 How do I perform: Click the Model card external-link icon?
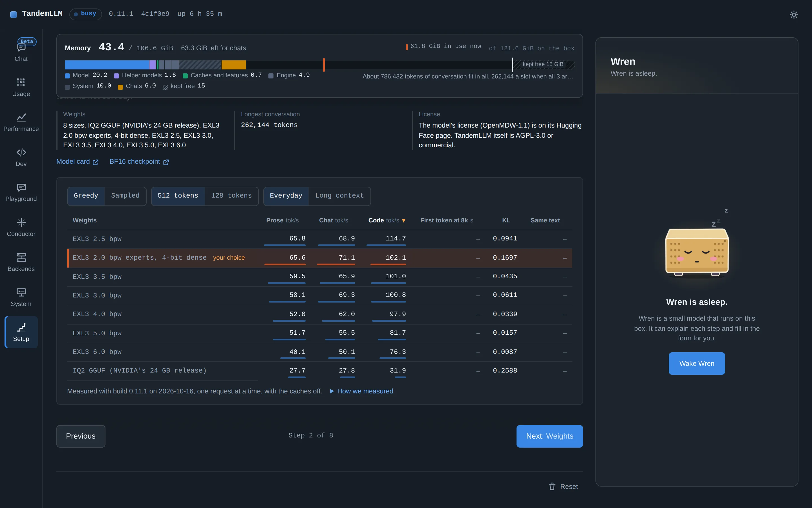[96, 162]
